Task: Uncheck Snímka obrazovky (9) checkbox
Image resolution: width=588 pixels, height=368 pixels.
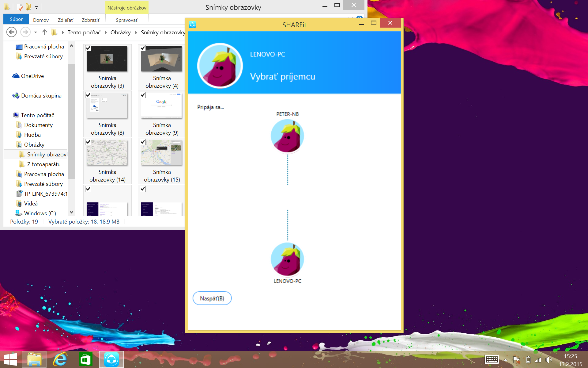Action: [x=143, y=95]
